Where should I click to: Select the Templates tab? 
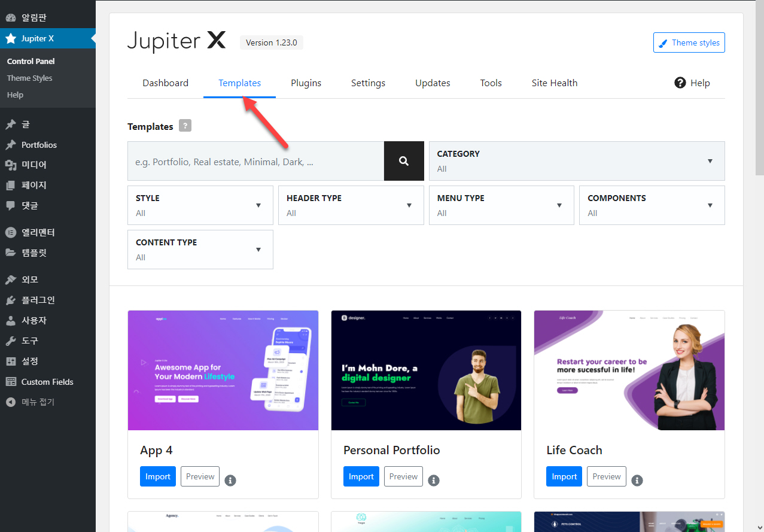coord(240,83)
